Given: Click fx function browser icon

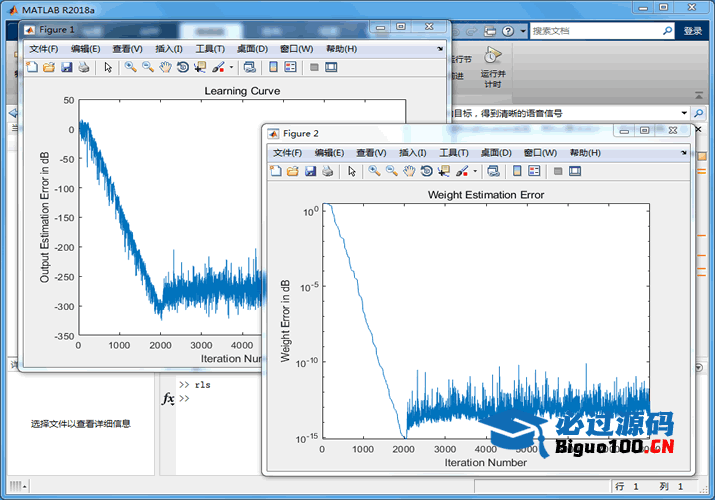Looking at the screenshot, I should (168, 398).
